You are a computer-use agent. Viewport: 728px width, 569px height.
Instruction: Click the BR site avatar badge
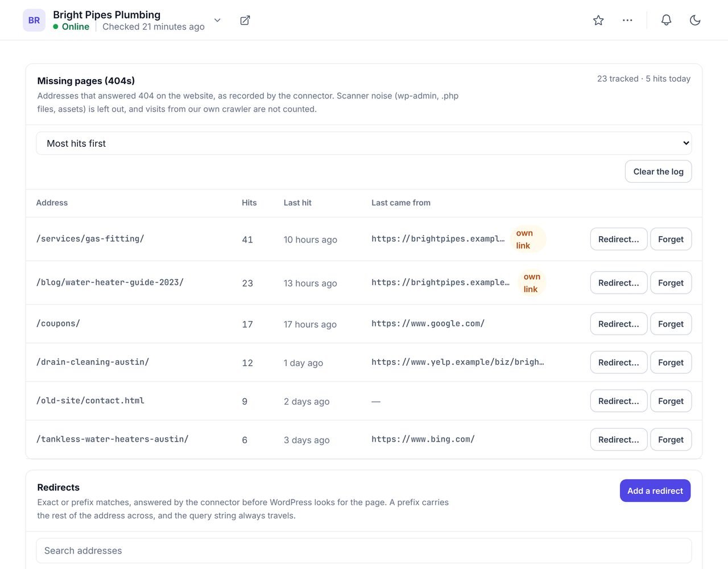pos(34,20)
